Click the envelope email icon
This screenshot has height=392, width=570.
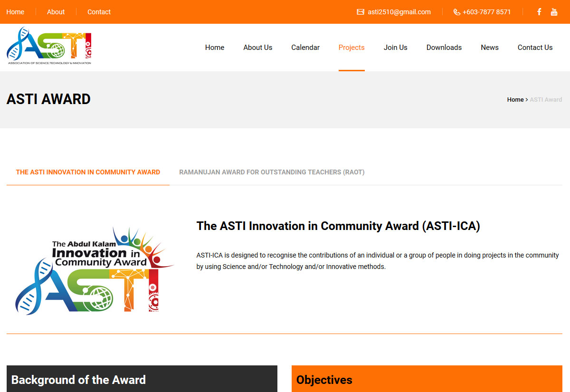coord(361,12)
